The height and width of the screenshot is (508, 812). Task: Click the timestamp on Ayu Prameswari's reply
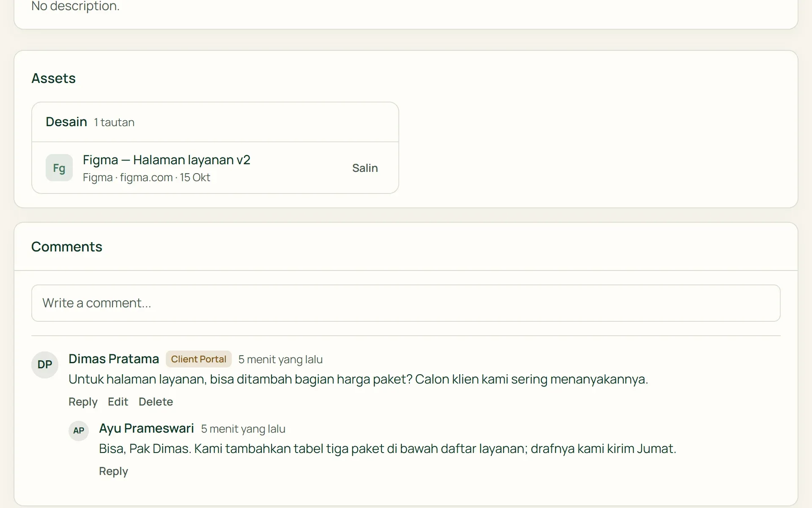point(243,429)
